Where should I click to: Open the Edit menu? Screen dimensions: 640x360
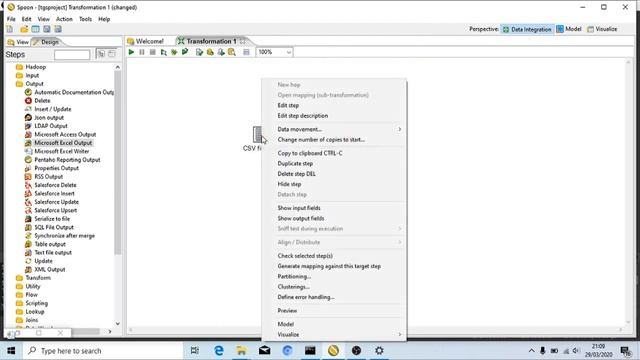[27, 19]
